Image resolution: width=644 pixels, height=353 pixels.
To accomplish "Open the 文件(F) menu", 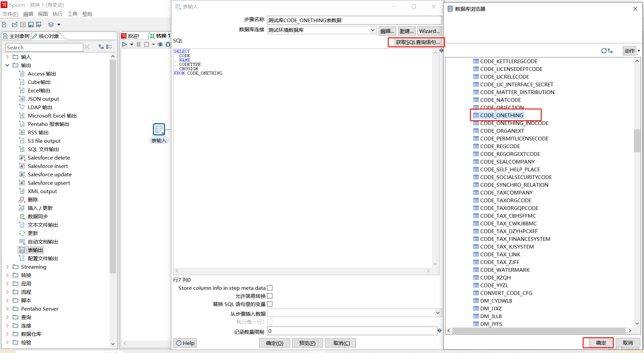I will click(10, 14).
